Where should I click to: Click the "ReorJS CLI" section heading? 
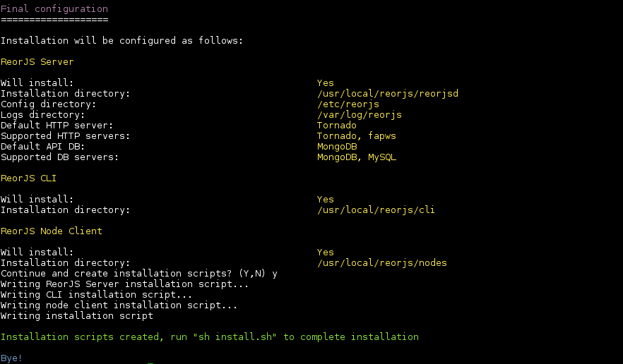[x=29, y=178]
